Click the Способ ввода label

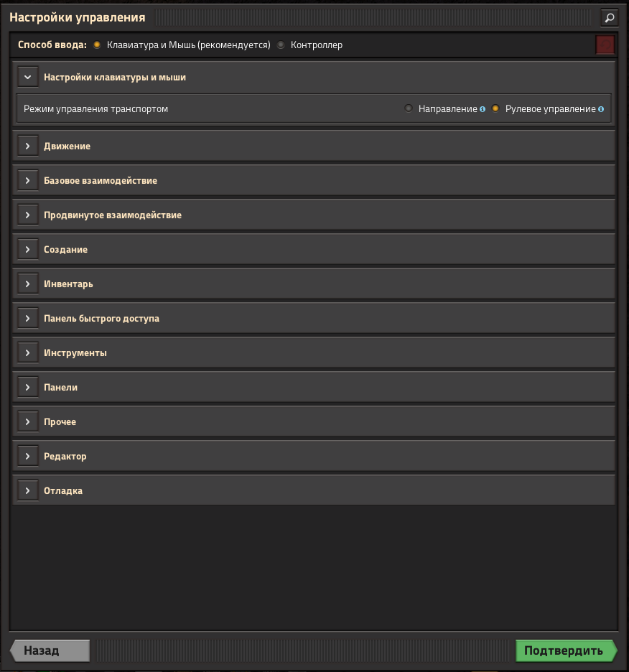[x=52, y=45]
